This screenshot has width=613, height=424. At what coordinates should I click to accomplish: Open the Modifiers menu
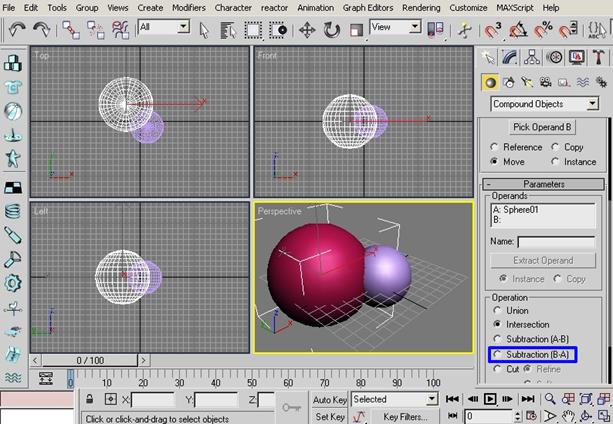coord(188,7)
